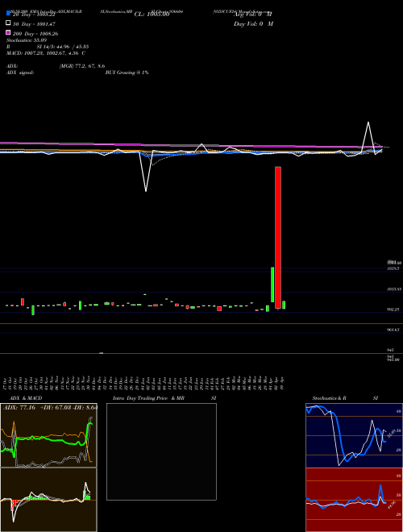Select the '200 Day' average value text

[35, 34]
